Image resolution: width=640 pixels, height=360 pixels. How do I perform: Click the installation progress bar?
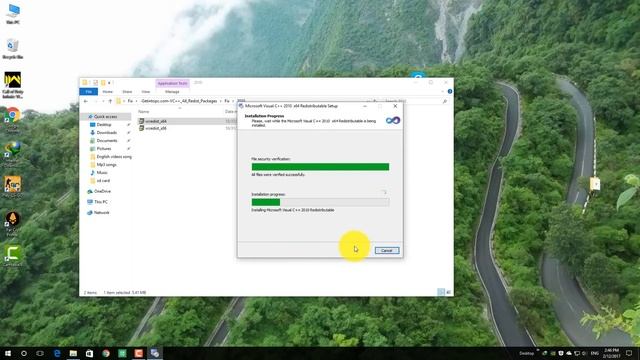(x=320, y=202)
